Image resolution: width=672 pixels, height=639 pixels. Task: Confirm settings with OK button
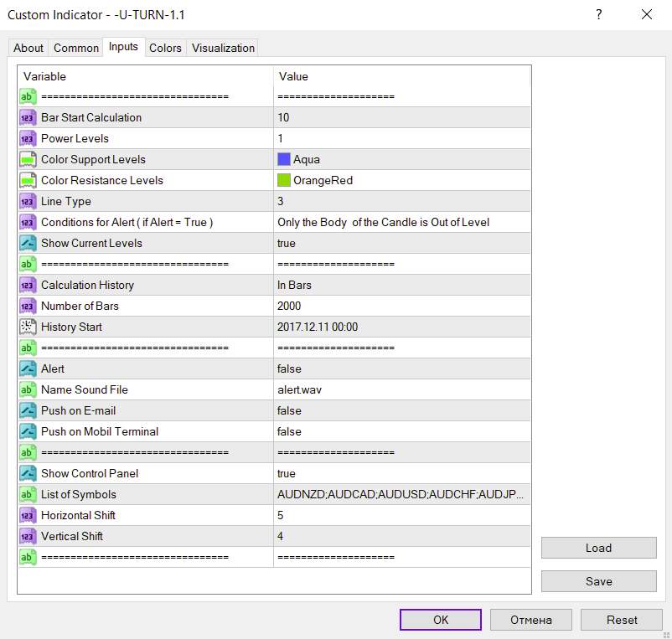(x=441, y=620)
